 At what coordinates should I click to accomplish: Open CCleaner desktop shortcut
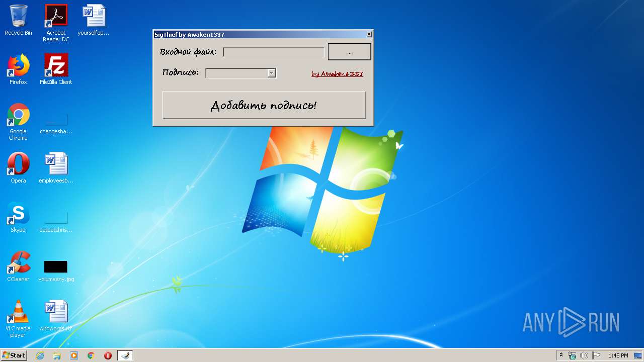pos(18,266)
